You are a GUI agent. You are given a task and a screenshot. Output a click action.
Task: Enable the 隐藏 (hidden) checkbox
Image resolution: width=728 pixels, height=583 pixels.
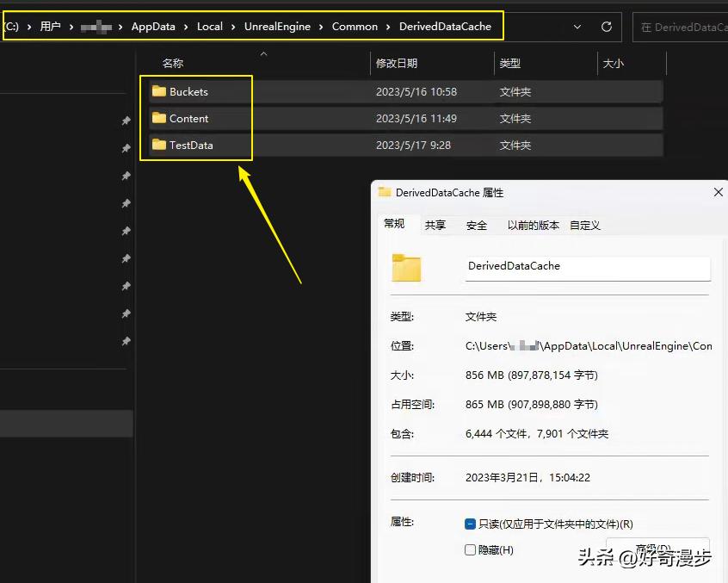point(470,549)
